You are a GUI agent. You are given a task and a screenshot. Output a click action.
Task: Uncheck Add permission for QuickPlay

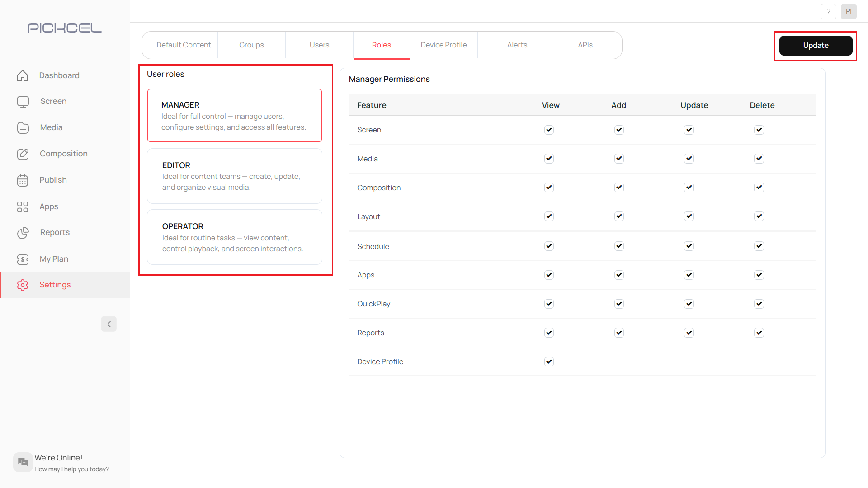coord(618,304)
